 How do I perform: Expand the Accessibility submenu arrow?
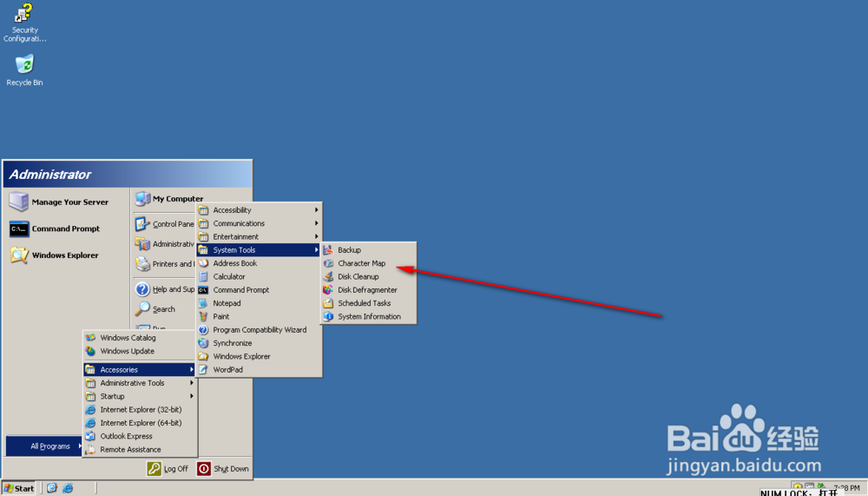point(316,210)
